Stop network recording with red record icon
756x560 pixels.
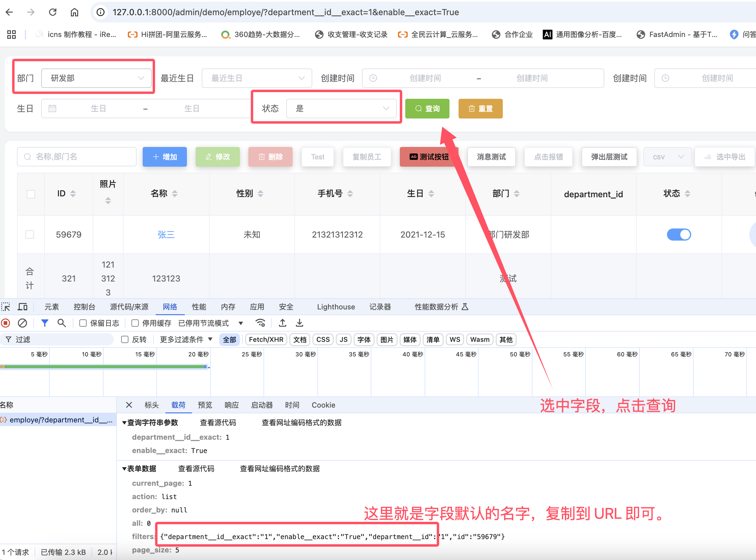click(6, 323)
